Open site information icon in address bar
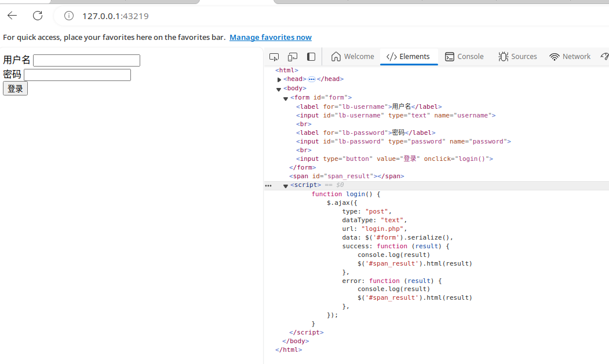Screen dimensions: 609x364 pyautogui.click(x=69, y=16)
